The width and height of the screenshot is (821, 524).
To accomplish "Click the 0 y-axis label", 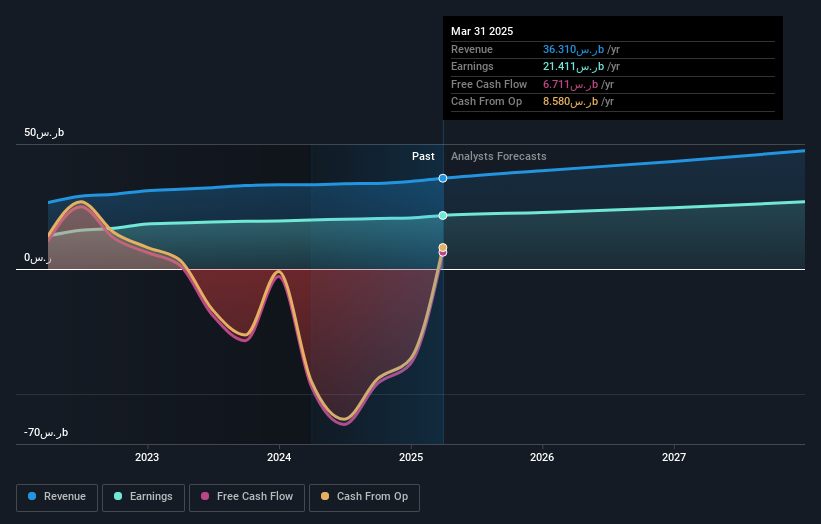I will tap(38, 258).
